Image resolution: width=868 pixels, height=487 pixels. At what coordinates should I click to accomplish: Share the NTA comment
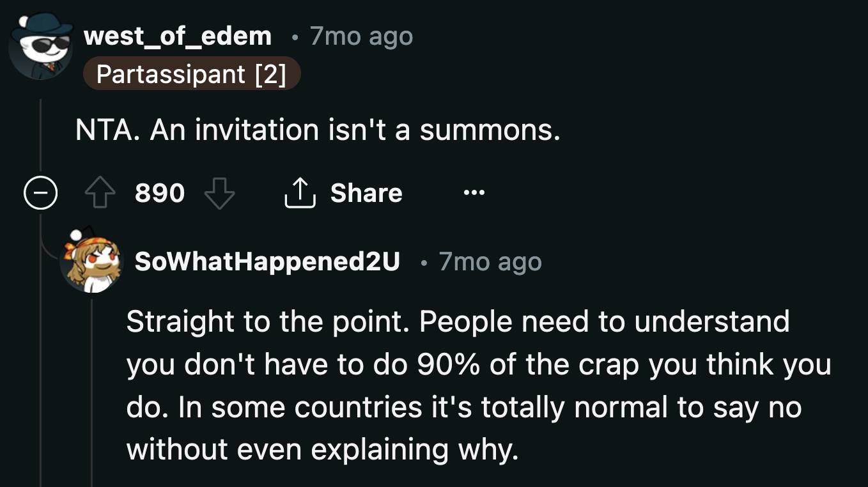click(x=343, y=193)
